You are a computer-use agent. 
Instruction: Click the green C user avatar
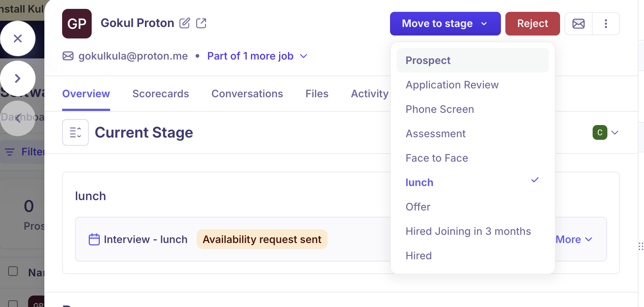[x=600, y=132]
